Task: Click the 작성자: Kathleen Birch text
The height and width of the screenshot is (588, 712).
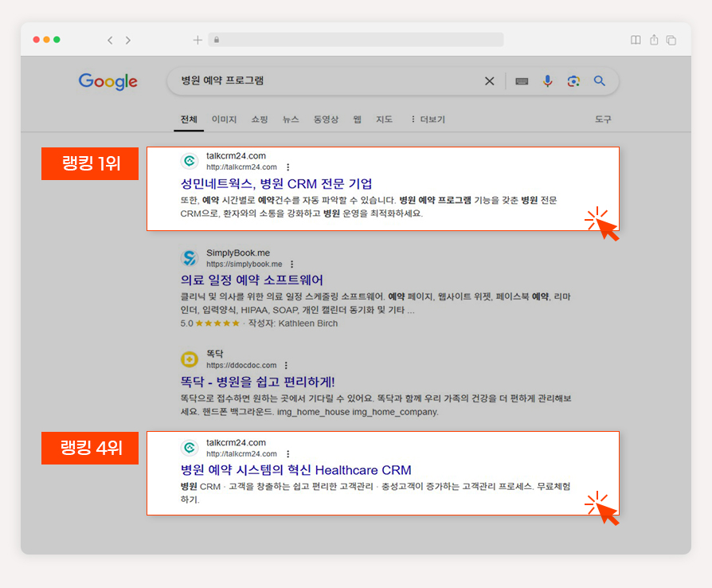Action: [x=293, y=323]
